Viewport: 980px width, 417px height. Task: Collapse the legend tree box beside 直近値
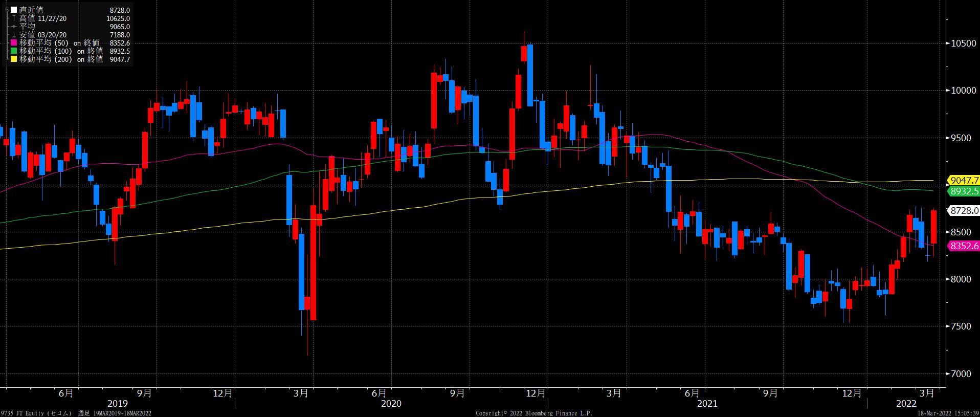(7, 10)
